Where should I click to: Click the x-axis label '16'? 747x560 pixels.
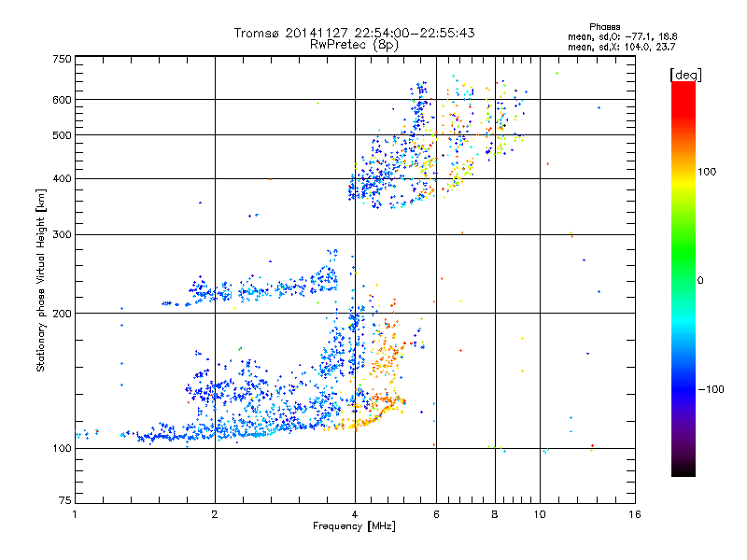click(x=635, y=514)
